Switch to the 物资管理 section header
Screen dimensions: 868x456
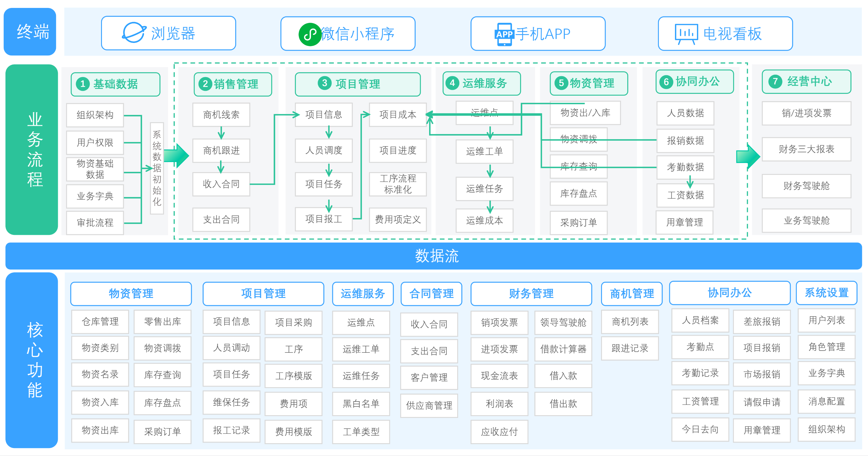131,294
